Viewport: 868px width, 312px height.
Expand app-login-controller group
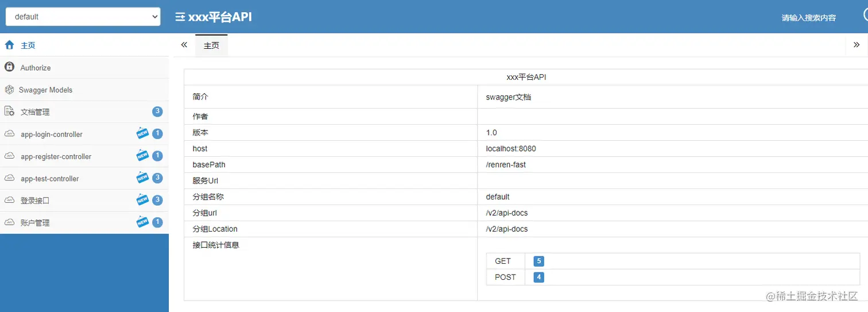(84, 134)
